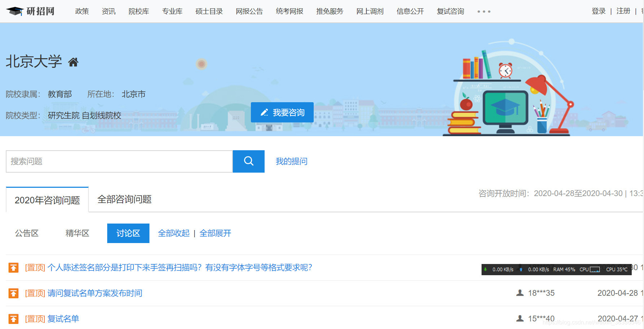Click the search magnifier button

click(x=249, y=161)
